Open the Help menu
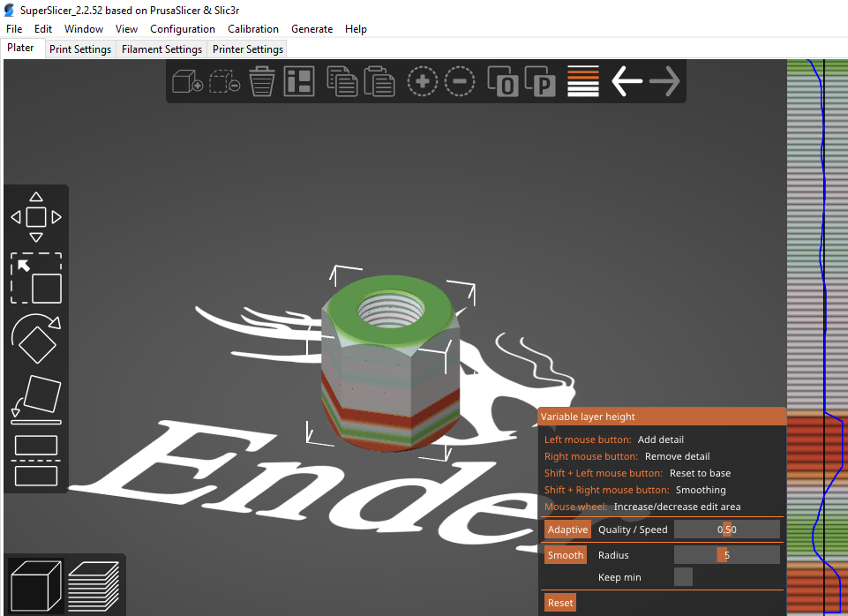This screenshot has width=848, height=616. click(356, 28)
